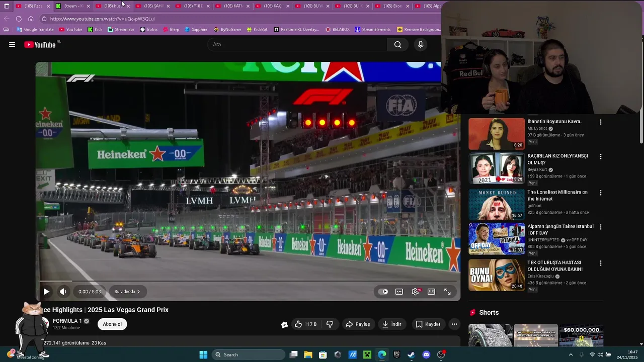Start voice search with the microphone icon

tap(421, 45)
